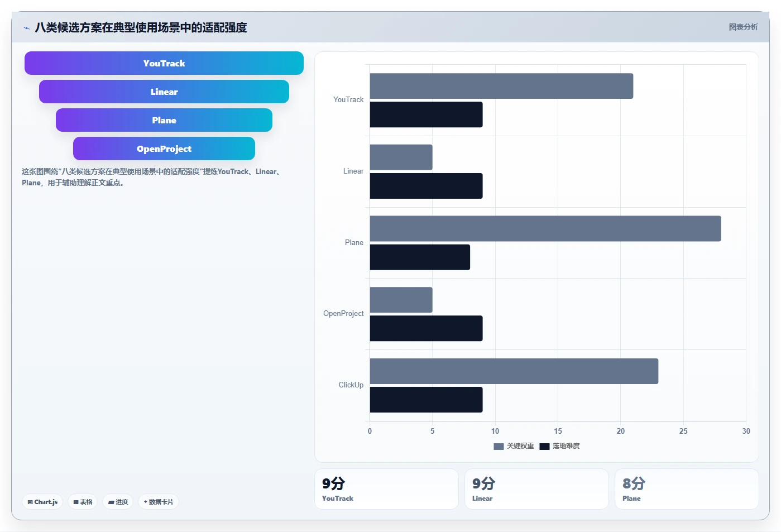Click the 图表分析 label in header
The width and height of the screenshot is (781, 532).
point(743,27)
